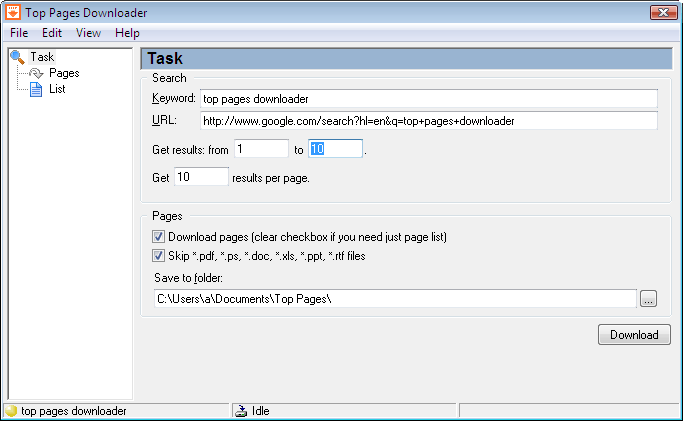Toggle Skip *.pdf, *.ps, *.doc files checkbox
This screenshot has width=683, height=421.
[158, 256]
